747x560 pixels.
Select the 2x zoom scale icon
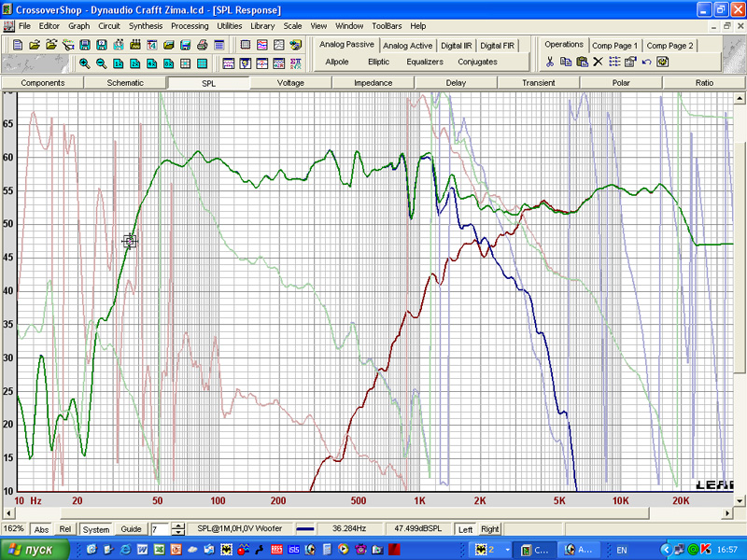tap(135, 63)
